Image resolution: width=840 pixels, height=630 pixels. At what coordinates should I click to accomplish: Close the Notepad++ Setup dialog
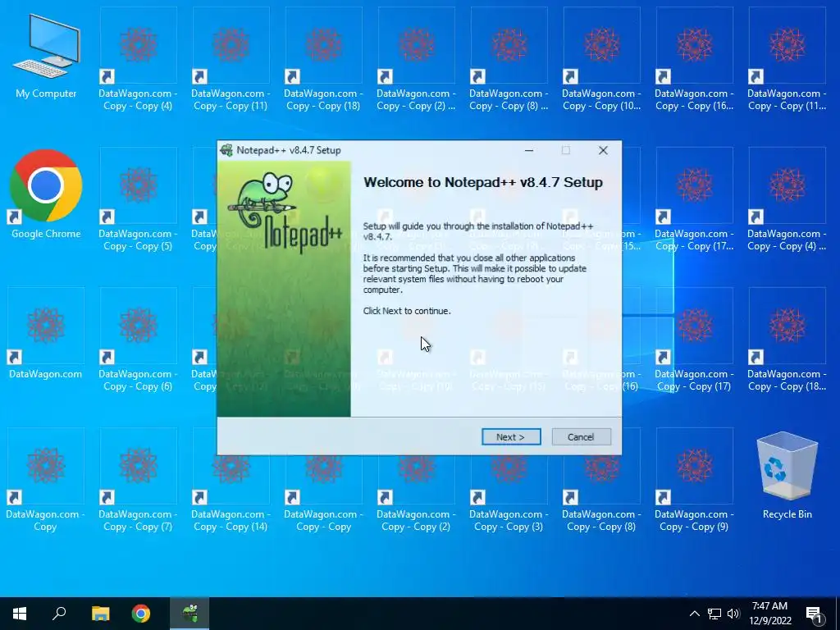(603, 151)
